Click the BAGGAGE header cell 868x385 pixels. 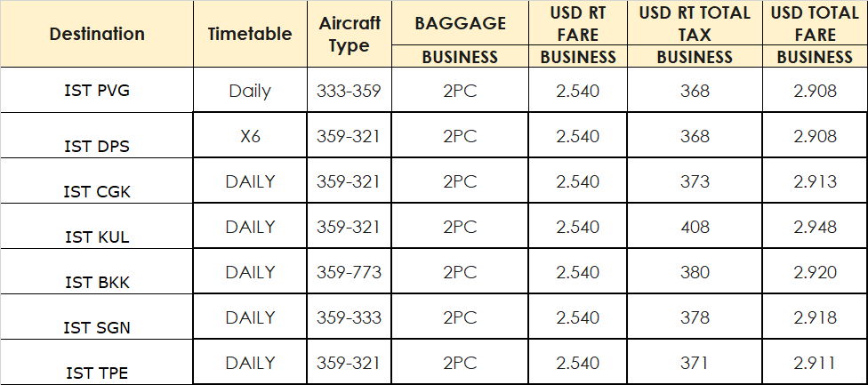coord(460,23)
